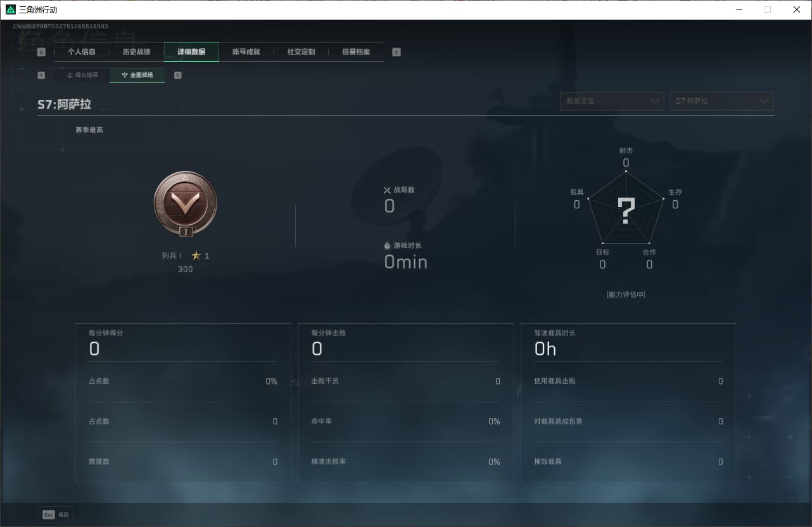Click the E key hint right of tabs
Image resolution: width=812 pixels, height=527 pixels.
(396, 53)
